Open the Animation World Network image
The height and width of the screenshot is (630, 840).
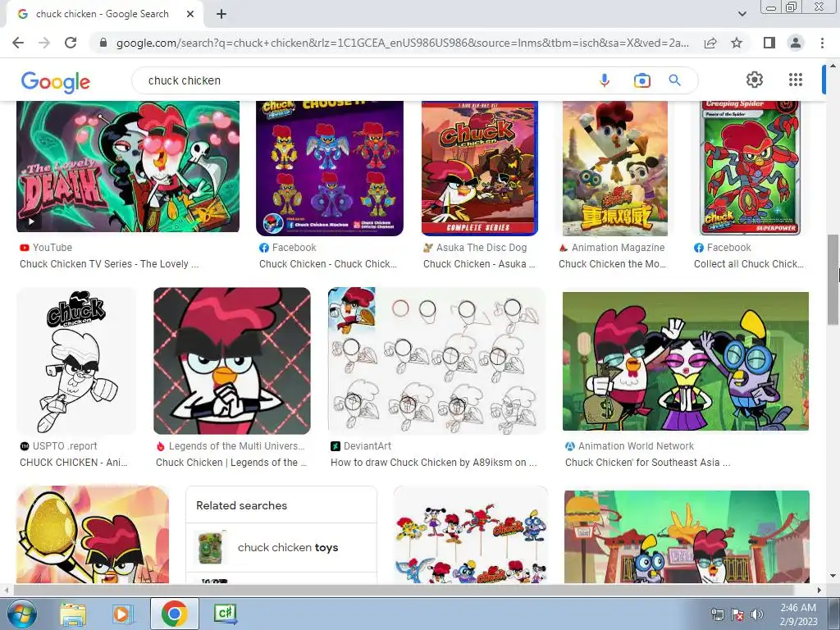pyautogui.click(x=686, y=361)
